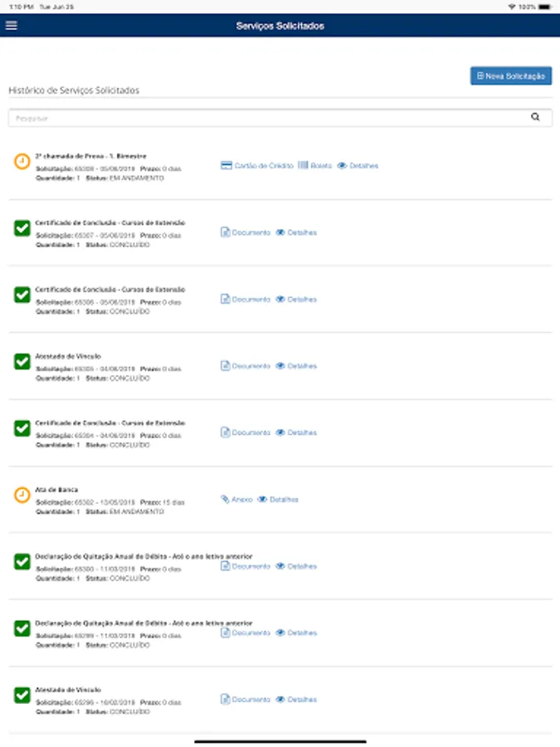Open the 2ª chamada de Prova request title
This screenshot has height=747, width=560.
tap(90, 156)
